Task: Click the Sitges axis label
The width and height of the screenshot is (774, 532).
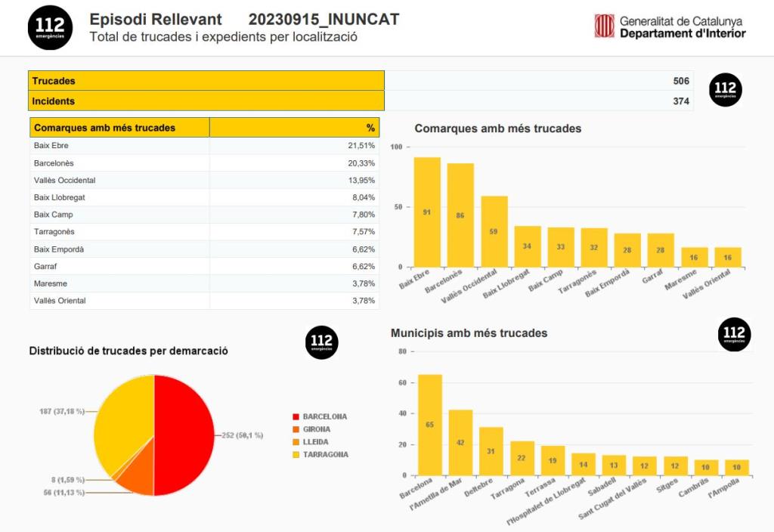Action: 667,486
